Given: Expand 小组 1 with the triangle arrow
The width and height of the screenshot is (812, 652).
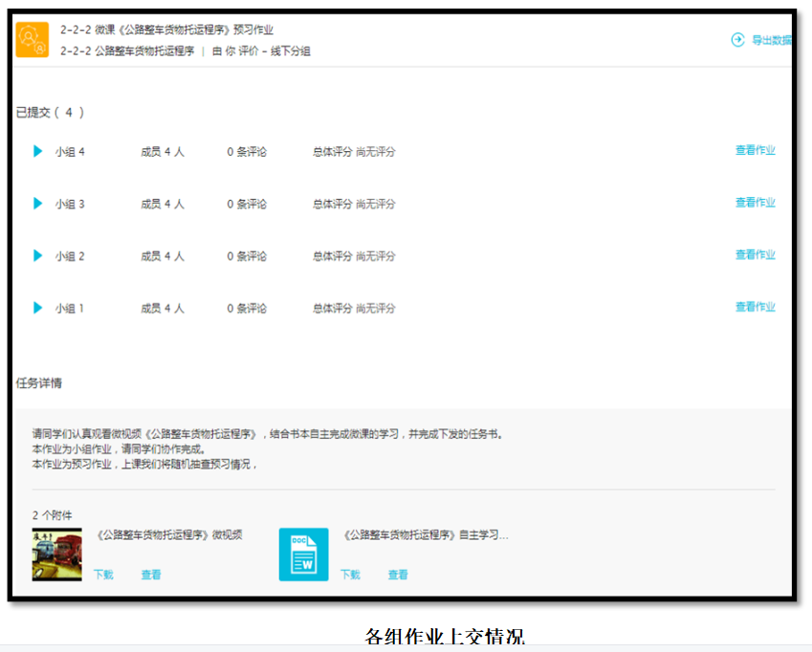Looking at the screenshot, I should coord(38,308).
